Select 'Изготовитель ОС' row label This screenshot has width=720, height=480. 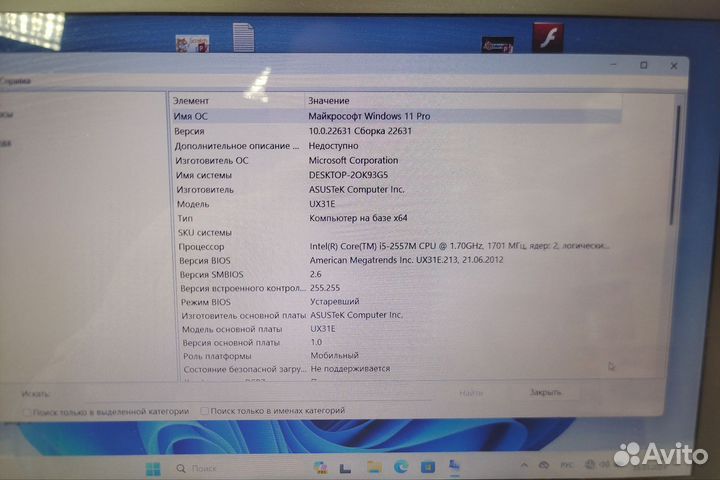(x=212, y=161)
